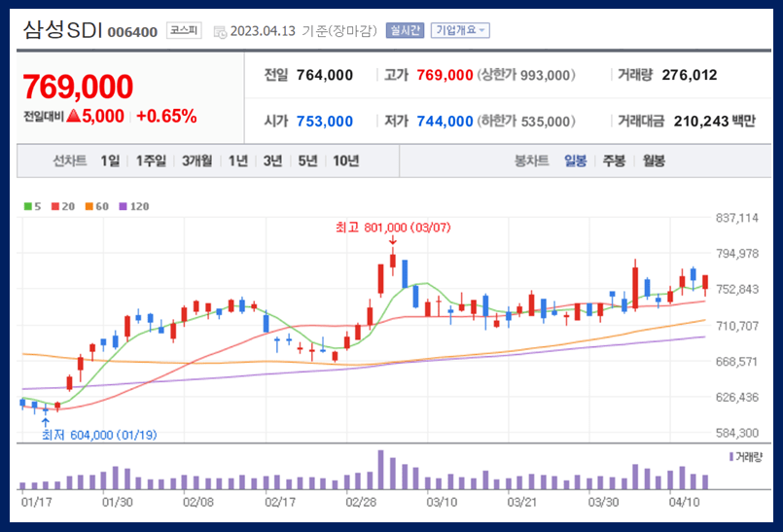Click the calendar icon beside 2023.04.13
Screen dimensions: 783x532
pyautogui.click(x=220, y=32)
